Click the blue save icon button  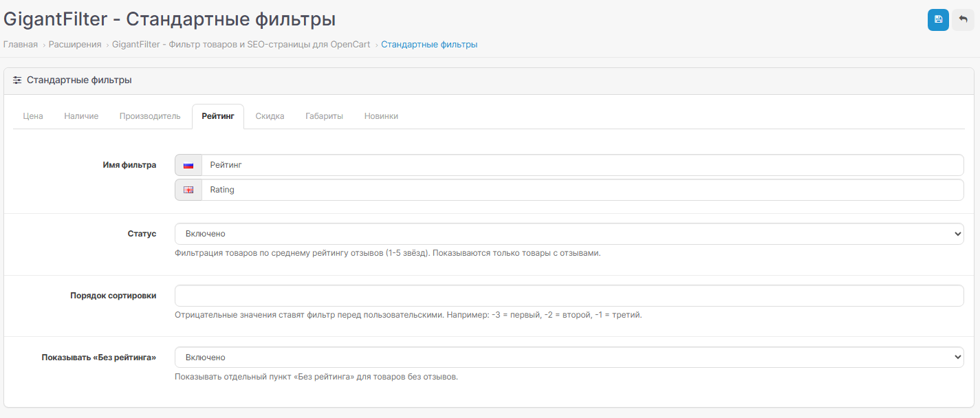point(938,20)
